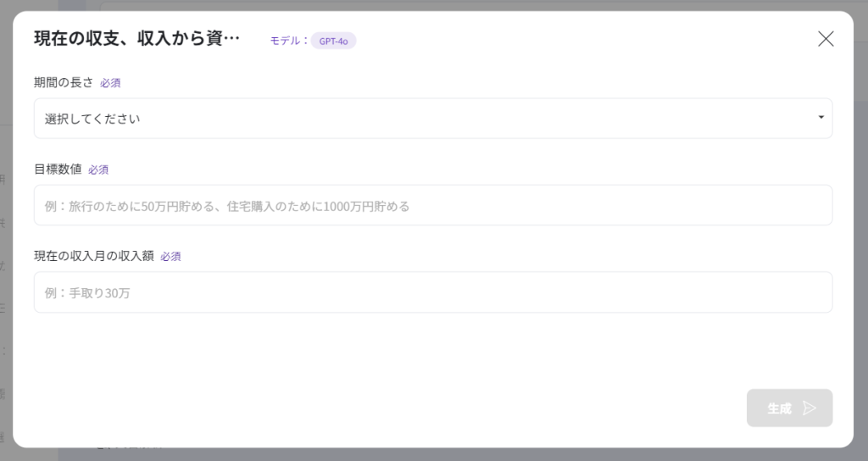Viewport: 868px width, 461px height.
Task: Click the 必須 tag beside 現在の収入月の収入額
Action: (170, 256)
